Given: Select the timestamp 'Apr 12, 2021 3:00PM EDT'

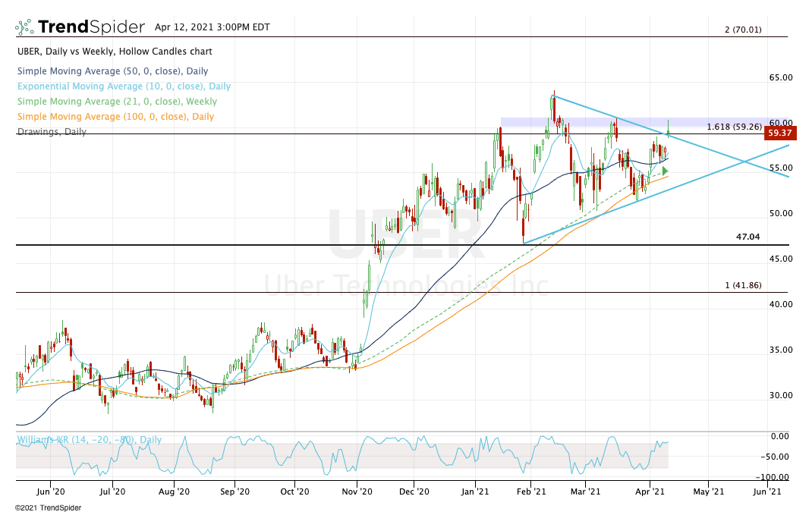Looking at the screenshot, I should pos(212,27).
